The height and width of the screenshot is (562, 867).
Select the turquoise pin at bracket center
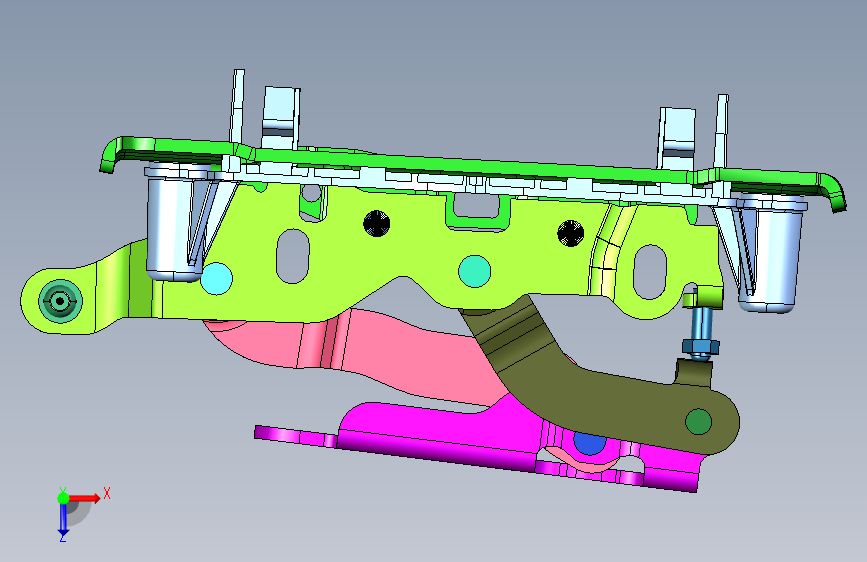474,271
